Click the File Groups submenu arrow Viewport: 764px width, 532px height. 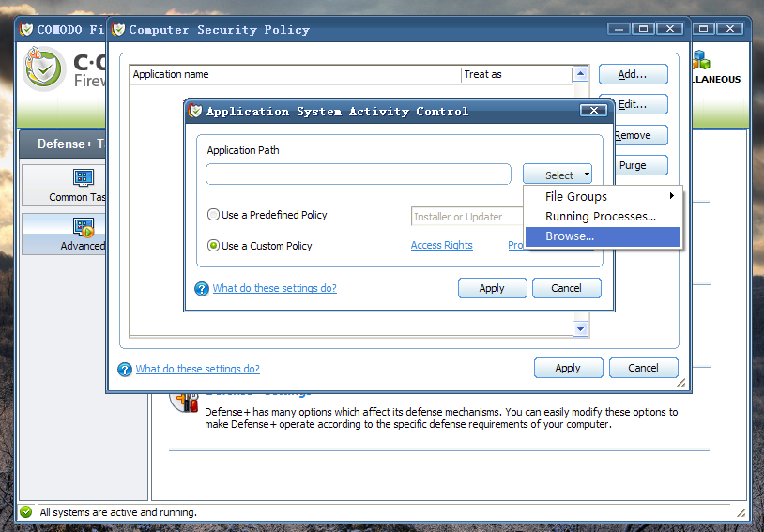671,196
